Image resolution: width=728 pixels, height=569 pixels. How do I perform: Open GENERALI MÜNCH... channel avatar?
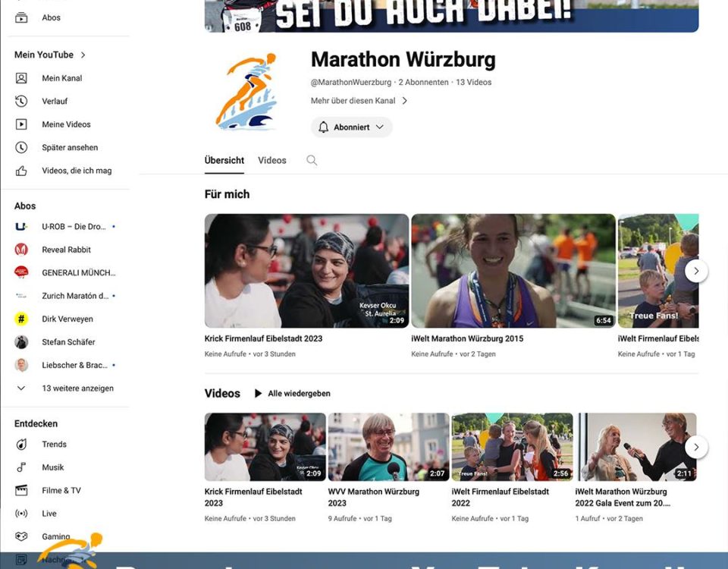21,272
